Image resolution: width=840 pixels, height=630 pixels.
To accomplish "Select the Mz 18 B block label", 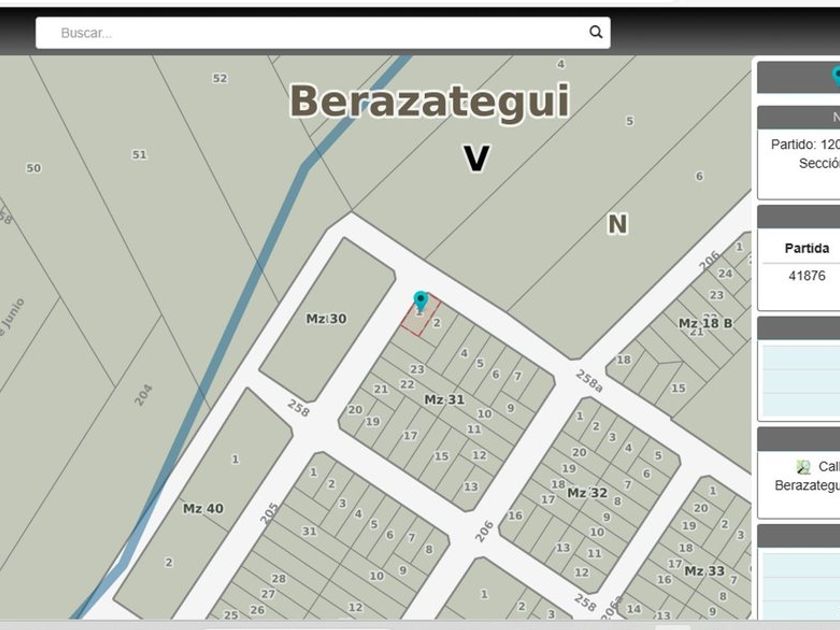I will pos(706,324).
